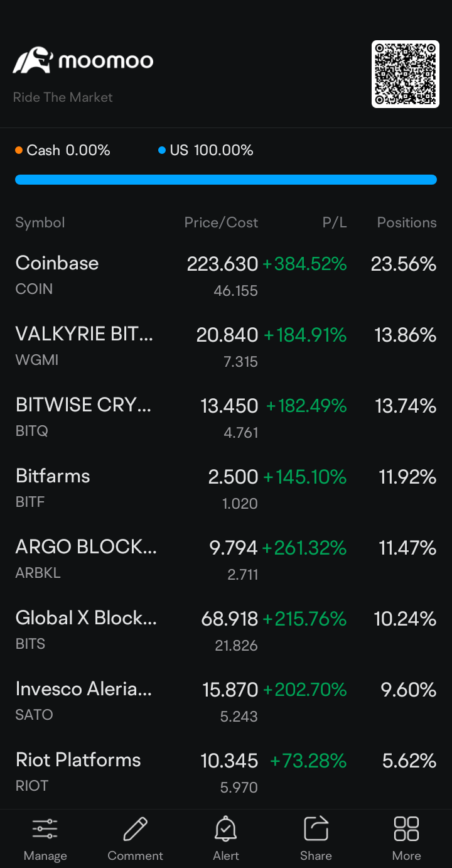452x868 pixels.
Task: Open the Invesco Alerian SATO holding
Action: click(x=83, y=700)
